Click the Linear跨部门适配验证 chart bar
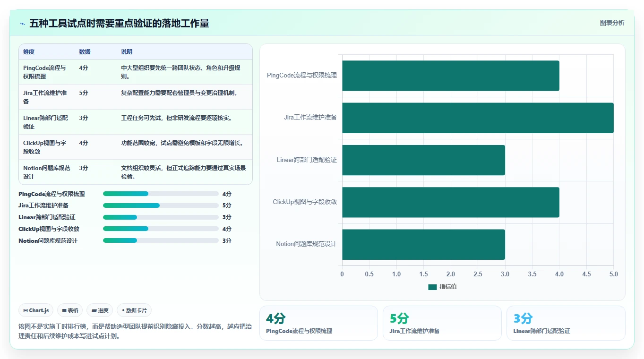The image size is (644, 359). [423, 160]
